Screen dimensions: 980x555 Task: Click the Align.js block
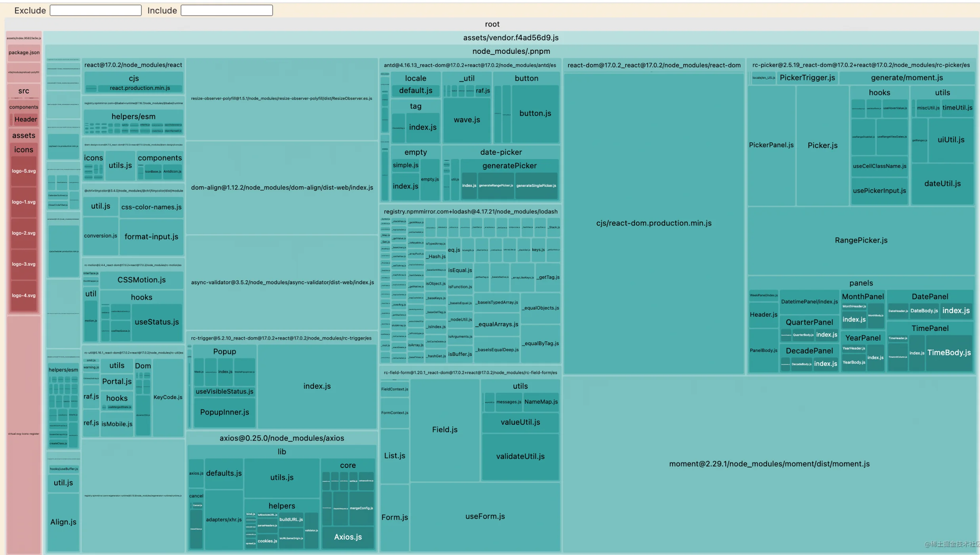pos(63,522)
